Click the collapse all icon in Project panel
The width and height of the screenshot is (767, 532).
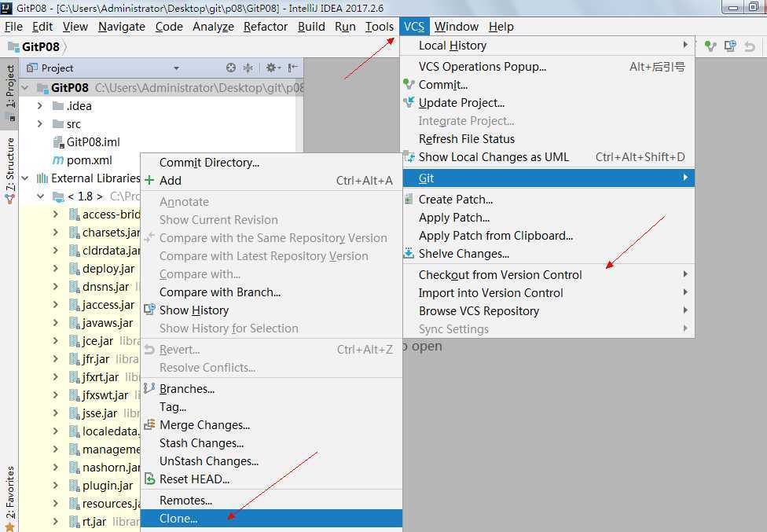click(248, 68)
